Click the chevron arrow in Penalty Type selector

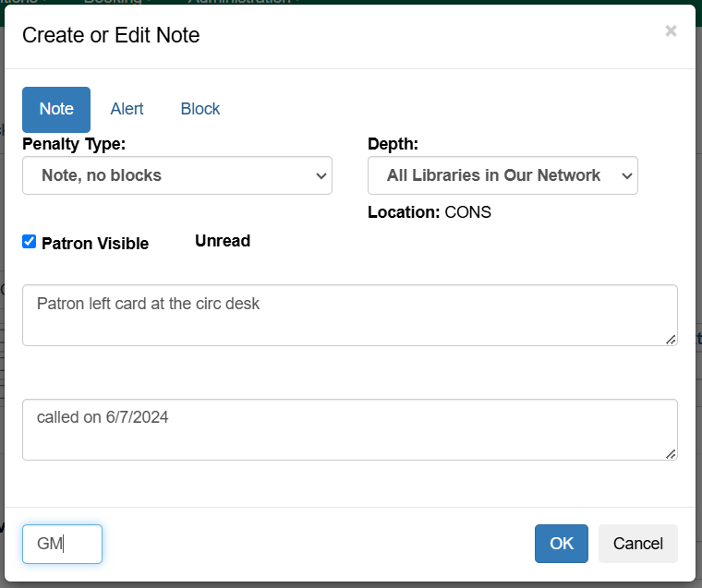click(x=321, y=175)
